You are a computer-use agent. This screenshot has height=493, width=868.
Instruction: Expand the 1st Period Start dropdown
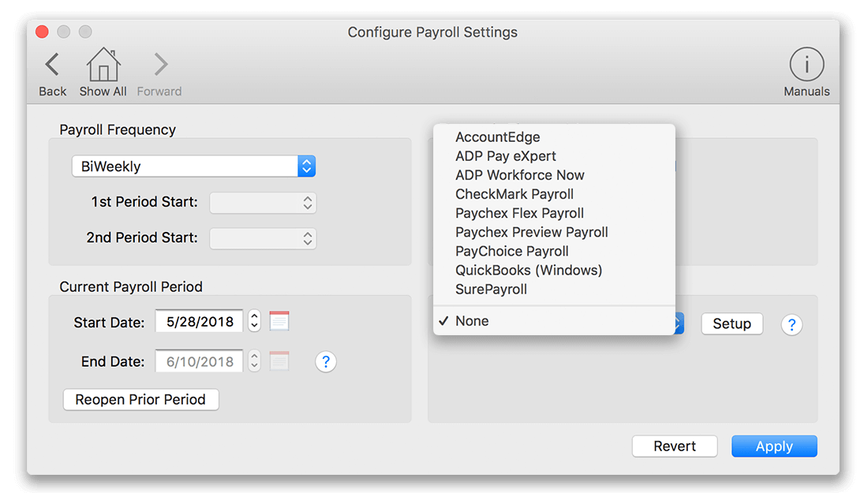(263, 203)
